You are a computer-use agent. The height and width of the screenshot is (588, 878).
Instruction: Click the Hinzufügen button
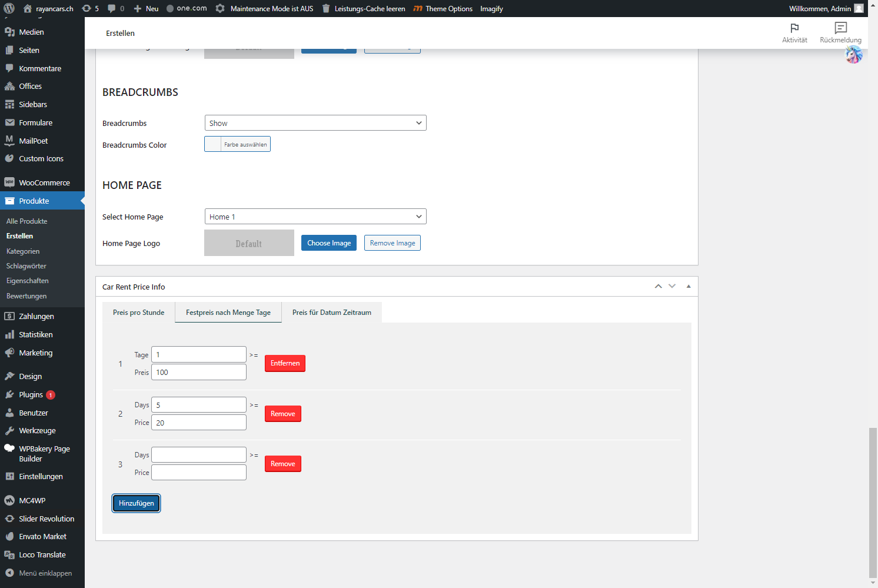coord(136,503)
